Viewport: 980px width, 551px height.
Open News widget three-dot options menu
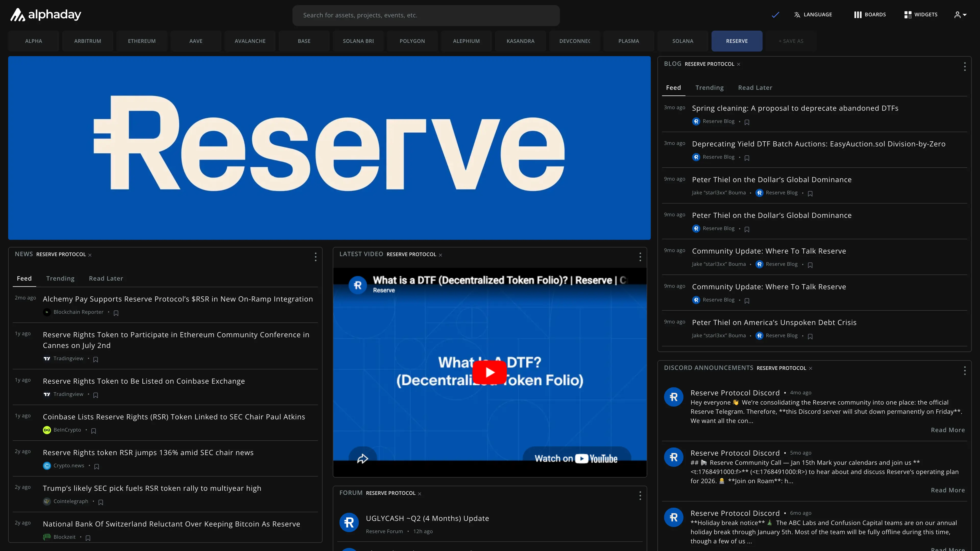315,257
